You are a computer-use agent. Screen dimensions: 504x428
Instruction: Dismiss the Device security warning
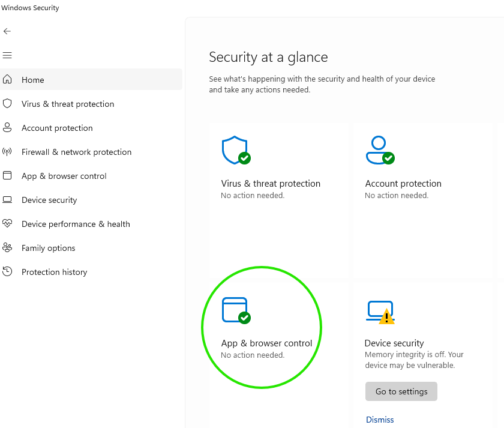[379, 420]
